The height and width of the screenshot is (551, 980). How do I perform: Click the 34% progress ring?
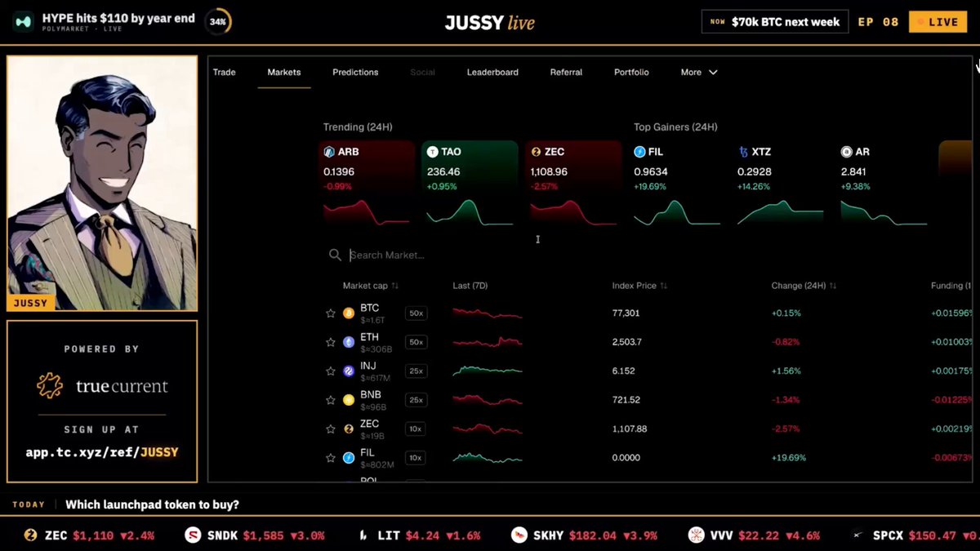coord(218,22)
